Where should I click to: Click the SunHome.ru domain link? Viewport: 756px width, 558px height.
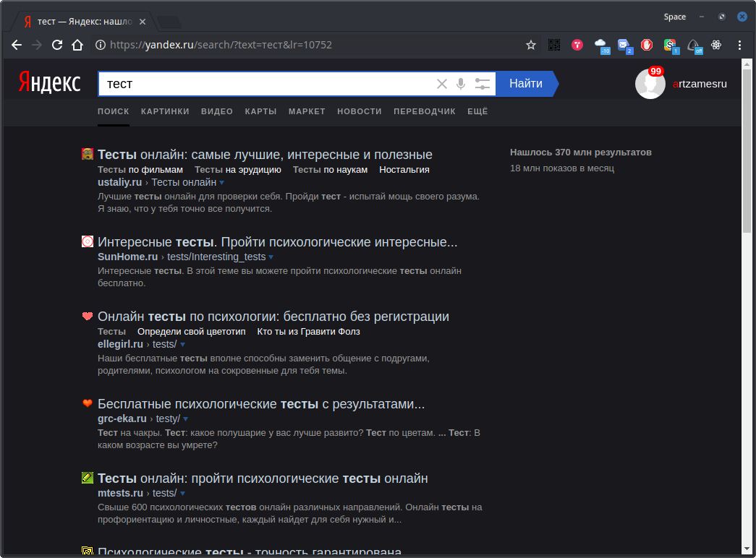(x=128, y=257)
